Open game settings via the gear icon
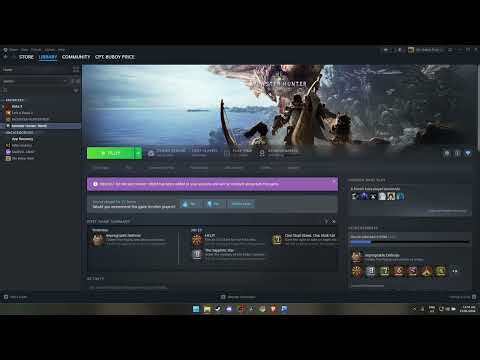Image resolution: width=480 pixels, height=360 pixels. point(447,153)
